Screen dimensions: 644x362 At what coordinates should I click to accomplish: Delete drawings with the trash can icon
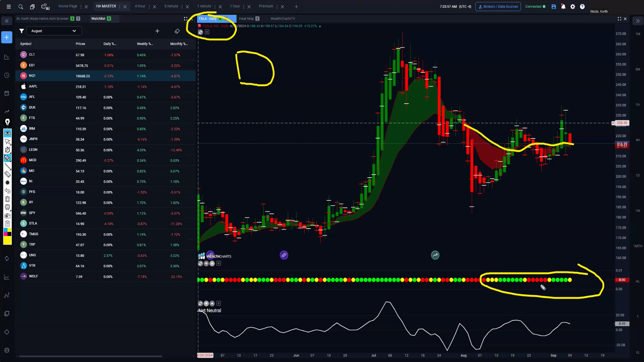pos(7,199)
